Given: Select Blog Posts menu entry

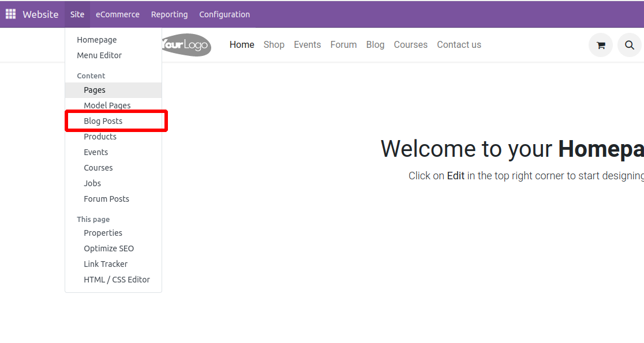Looking at the screenshot, I should 113,121.
